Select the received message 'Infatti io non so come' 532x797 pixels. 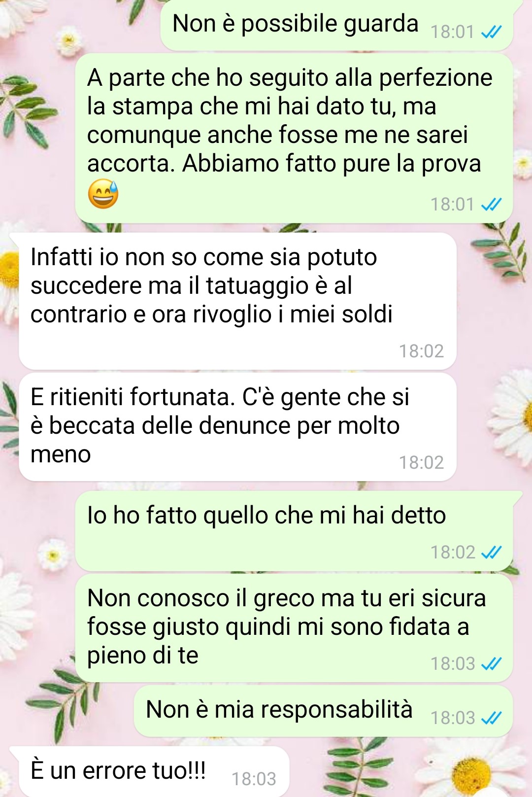pos(237,301)
